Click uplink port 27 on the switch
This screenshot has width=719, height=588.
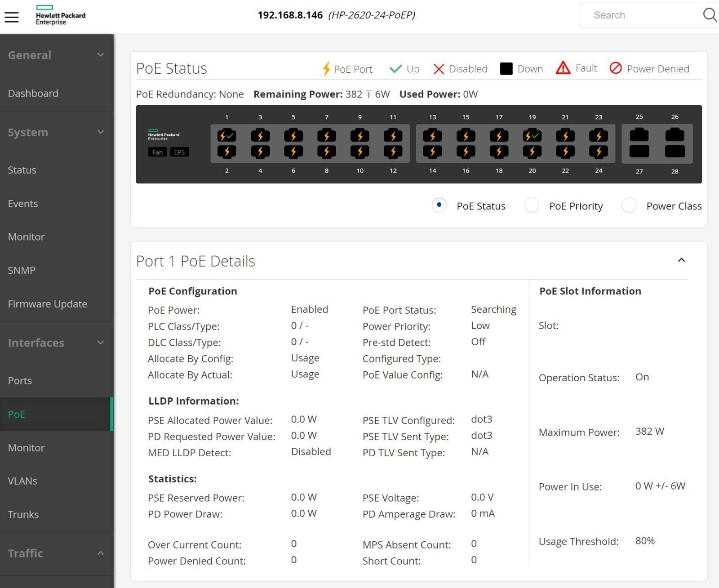[639, 151]
